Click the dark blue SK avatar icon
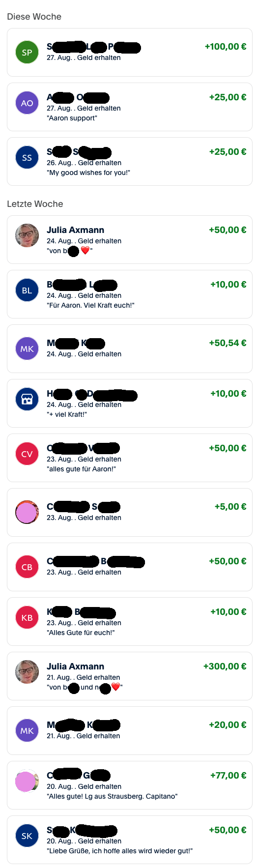Image resolution: width=257 pixels, height=868 pixels. pos(27,836)
